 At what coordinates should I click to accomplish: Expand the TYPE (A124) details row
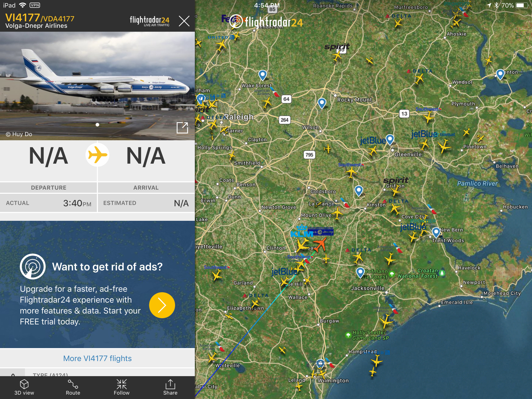coord(97,374)
